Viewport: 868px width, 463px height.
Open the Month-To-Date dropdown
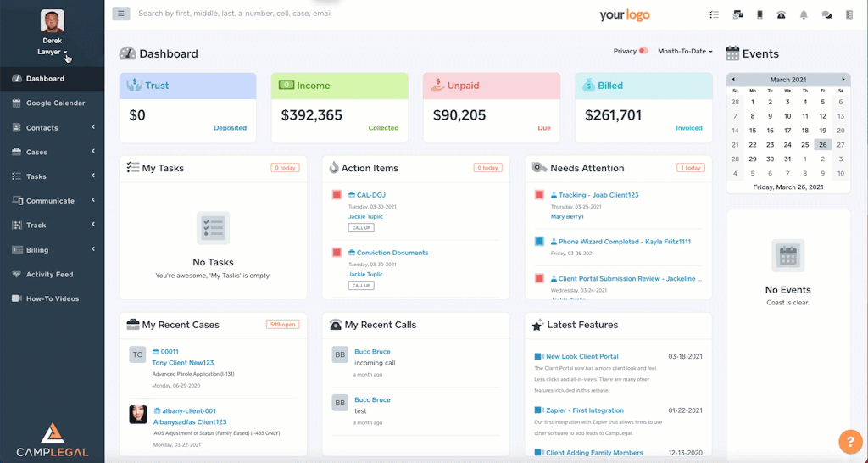click(685, 51)
